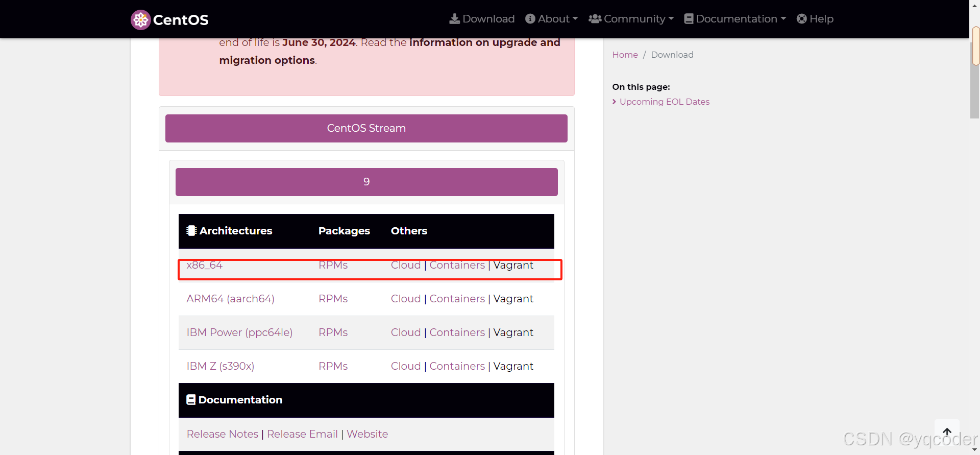Open the Help nav link

point(815,19)
